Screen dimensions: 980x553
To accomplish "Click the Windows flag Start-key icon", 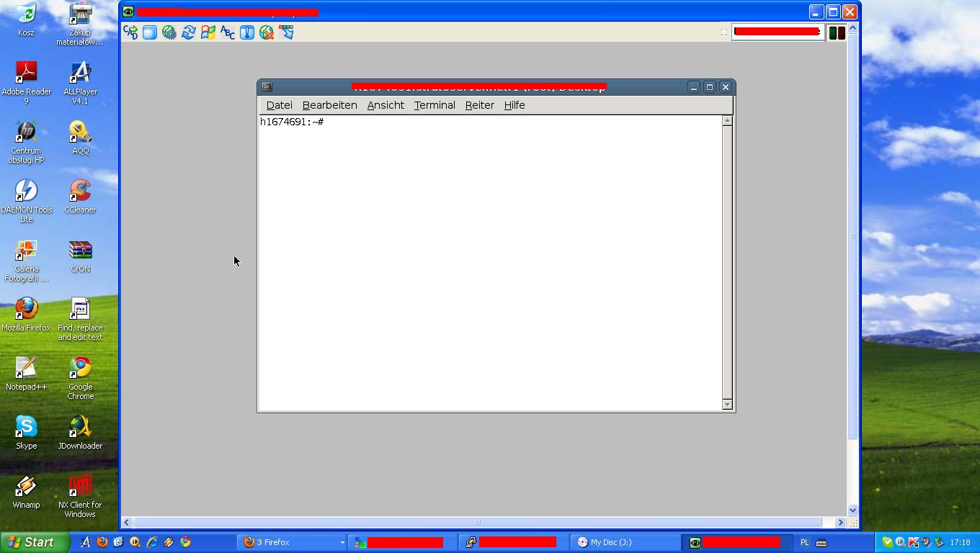I will pyautogui.click(x=208, y=32).
